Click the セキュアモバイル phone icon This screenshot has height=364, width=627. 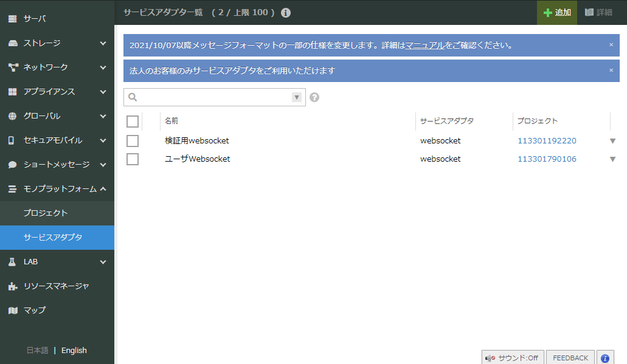tap(11, 140)
